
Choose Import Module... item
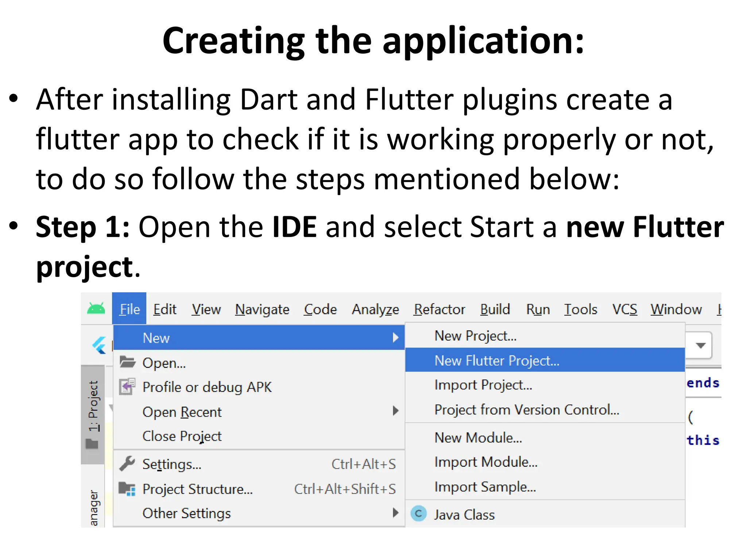545,462
